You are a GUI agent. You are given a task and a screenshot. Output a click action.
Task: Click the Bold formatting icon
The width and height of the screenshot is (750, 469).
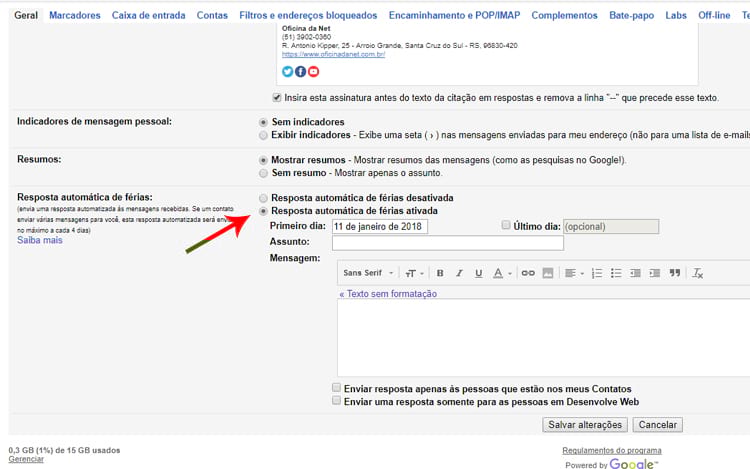440,273
